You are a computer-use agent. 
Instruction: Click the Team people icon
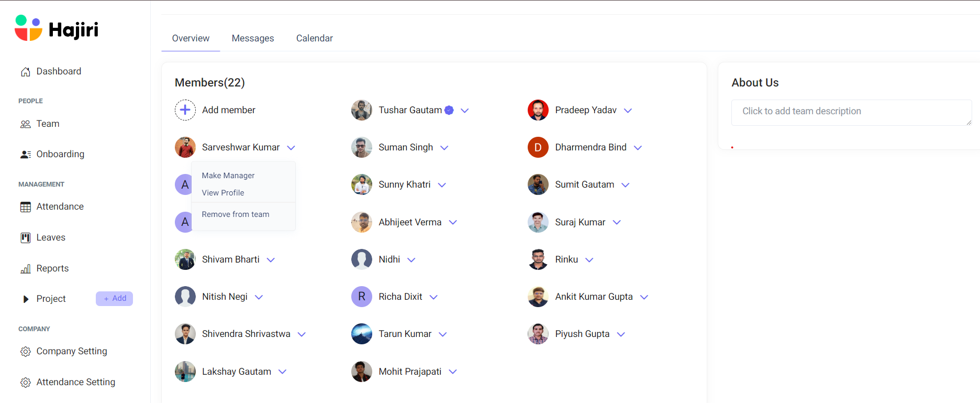click(25, 124)
